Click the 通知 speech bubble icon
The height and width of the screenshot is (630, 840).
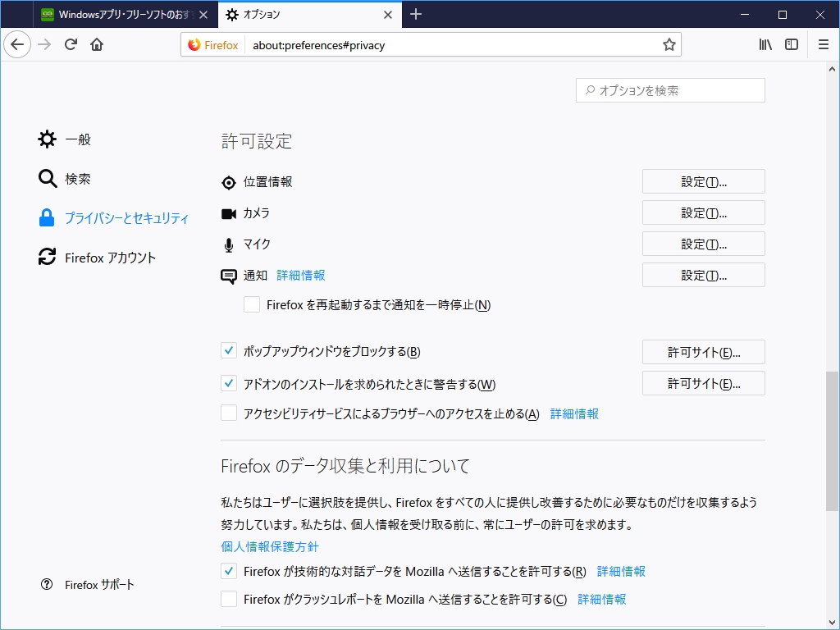click(x=228, y=275)
